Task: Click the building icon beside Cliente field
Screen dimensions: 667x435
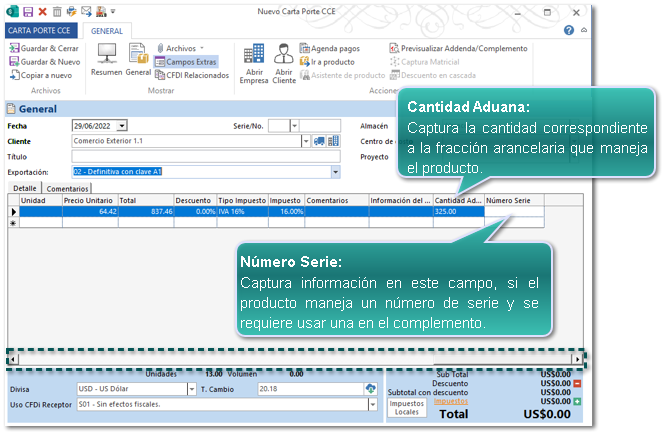Action: click(x=334, y=141)
